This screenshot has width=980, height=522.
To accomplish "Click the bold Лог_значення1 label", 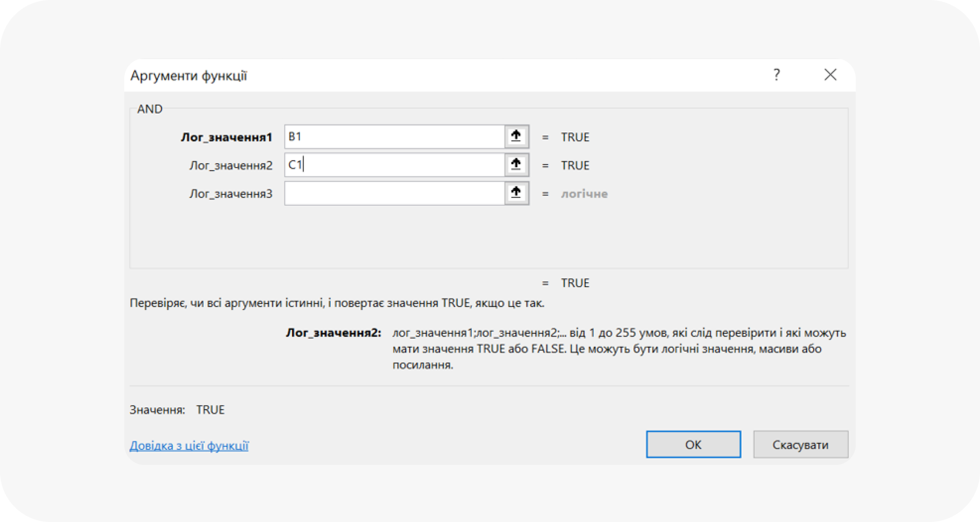I will (227, 137).
